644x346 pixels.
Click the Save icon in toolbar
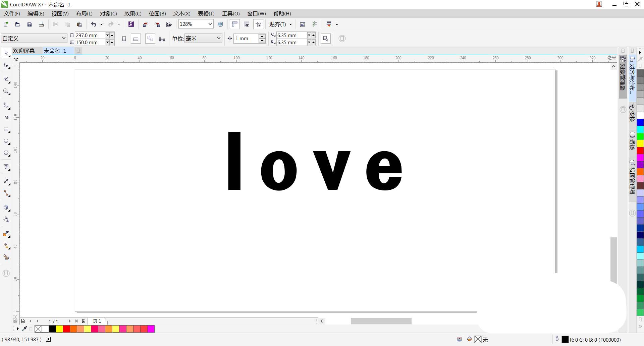(x=30, y=24)
